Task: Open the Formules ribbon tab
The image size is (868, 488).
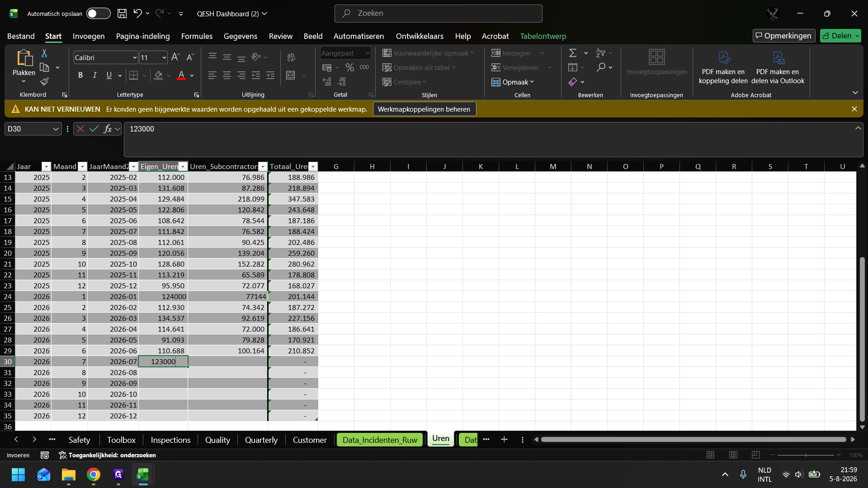Action: (x=197, y=36)
